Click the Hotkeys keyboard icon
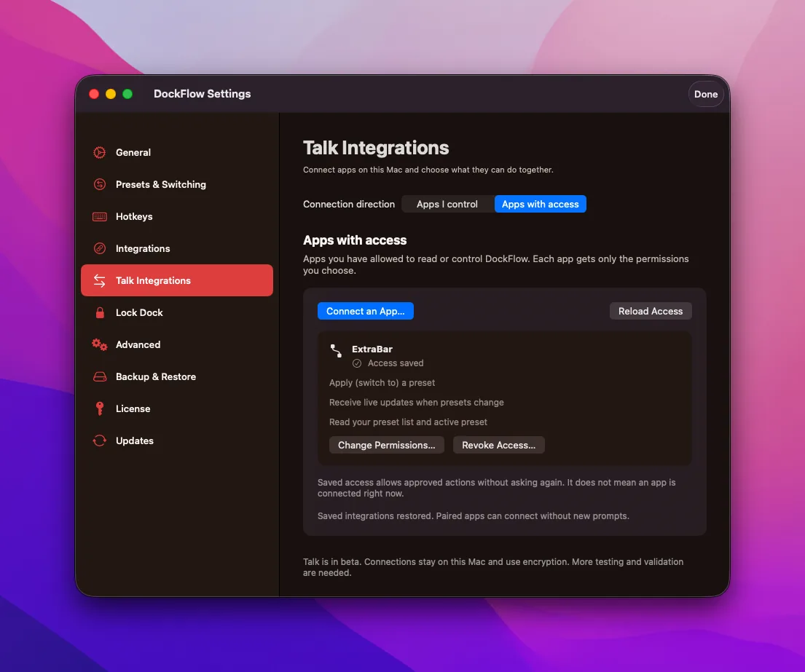Image resolution: width=805 pixels, height=672 pixels. click(x=100, y=216)
